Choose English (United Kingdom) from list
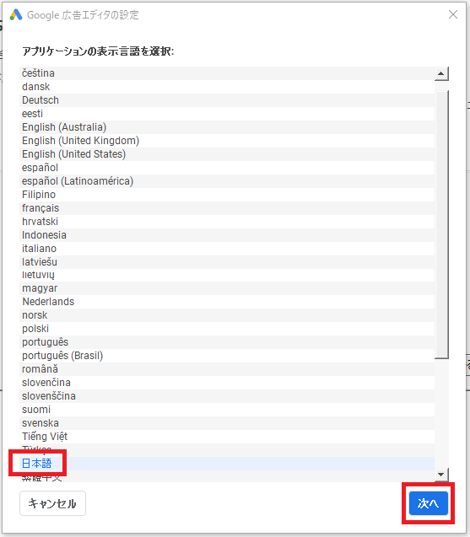 227,141
